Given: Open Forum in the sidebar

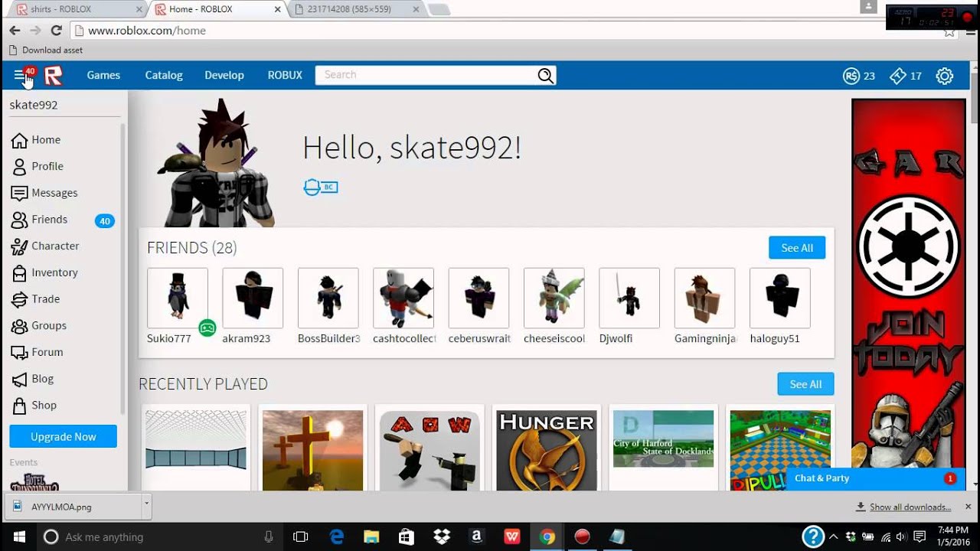Looking at the screenshot, I should [37, 352].
